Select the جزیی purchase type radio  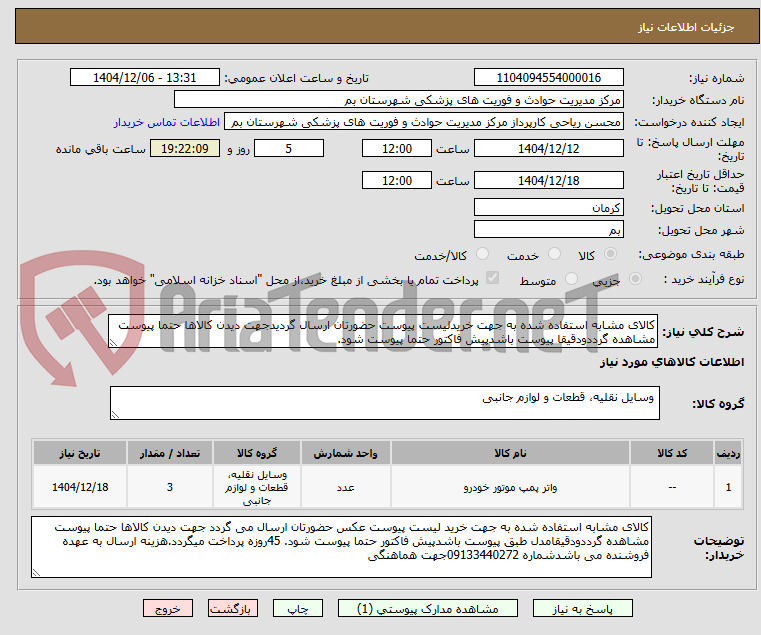coord(635,279)
